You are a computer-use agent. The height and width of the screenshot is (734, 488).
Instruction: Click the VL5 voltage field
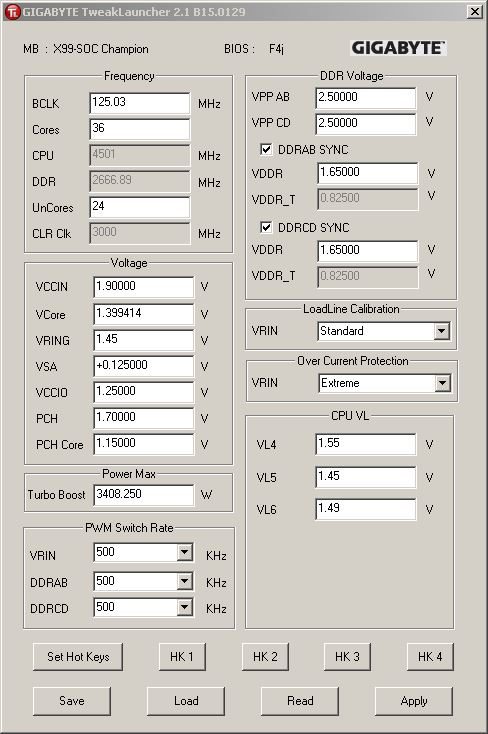[365, 477]
